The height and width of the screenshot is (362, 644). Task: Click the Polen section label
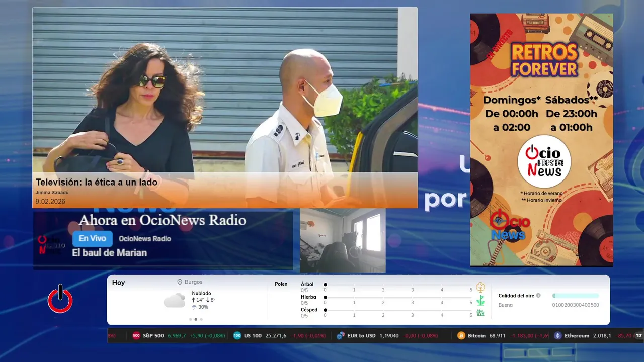pyautogui.click(x=281, y=284)
